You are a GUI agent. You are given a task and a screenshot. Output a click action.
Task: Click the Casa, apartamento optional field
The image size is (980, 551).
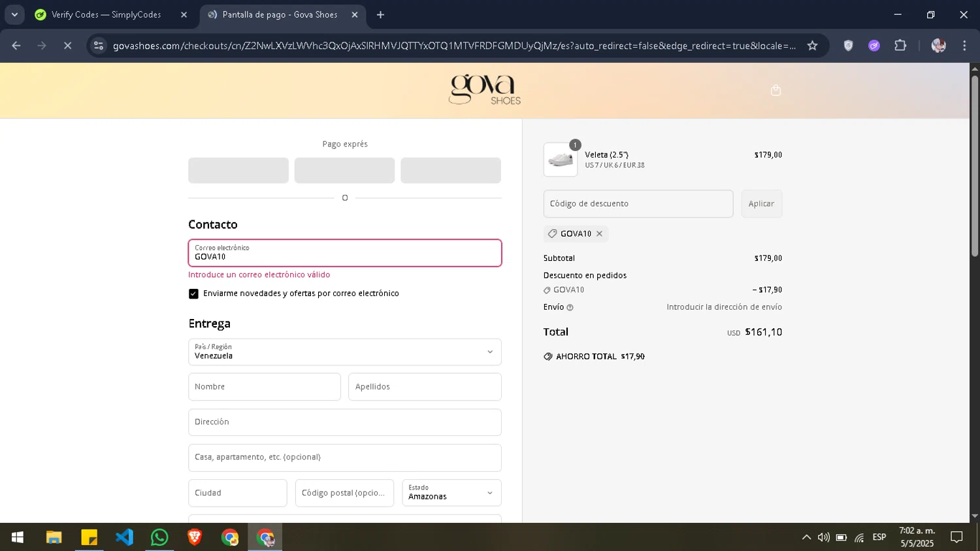pos(345,458)
